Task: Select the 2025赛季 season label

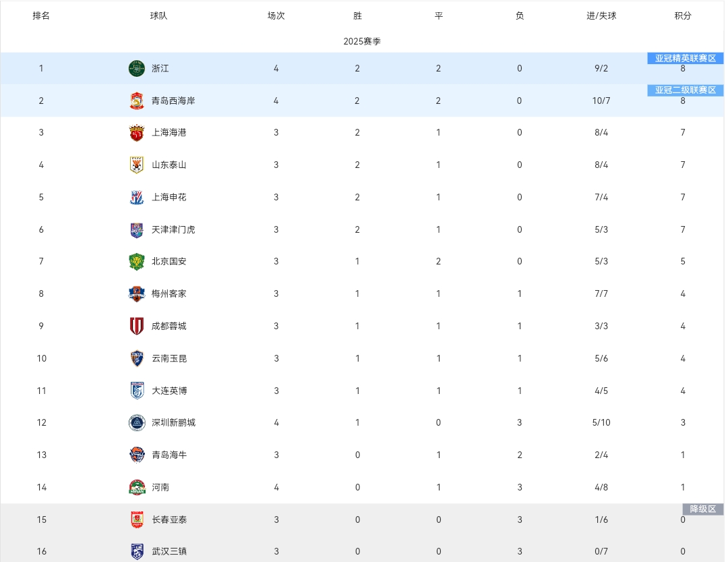Action: (x=362, y=41)
